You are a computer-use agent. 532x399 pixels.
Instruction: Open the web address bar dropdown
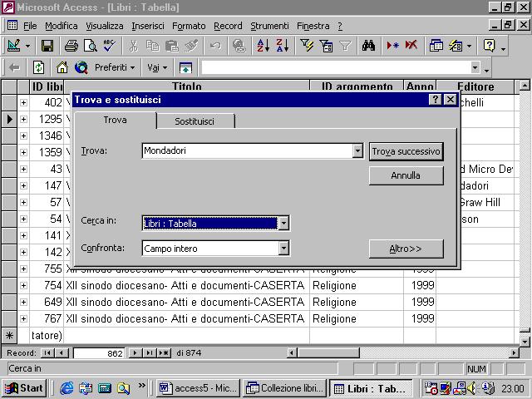(x=475, y=67)
